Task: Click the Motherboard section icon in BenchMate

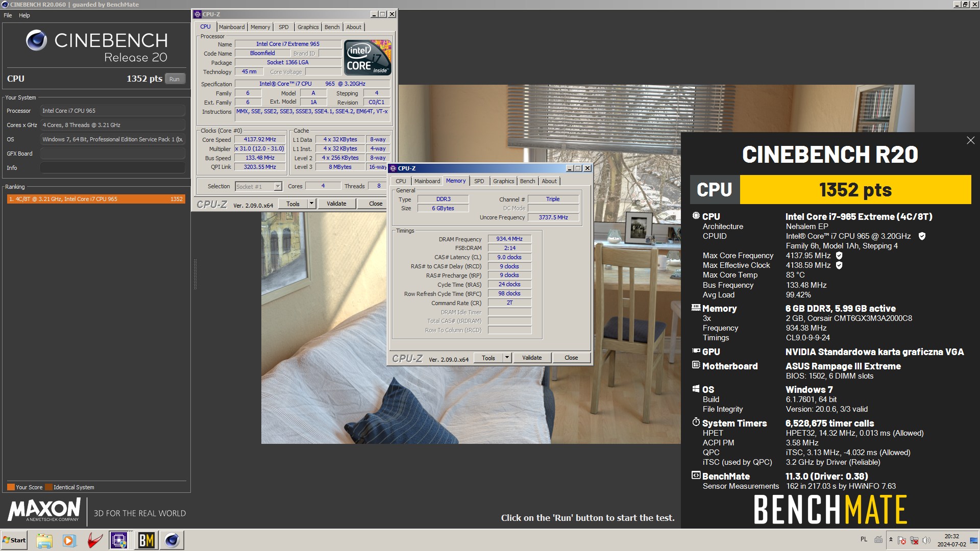Action: pos(696,365)
